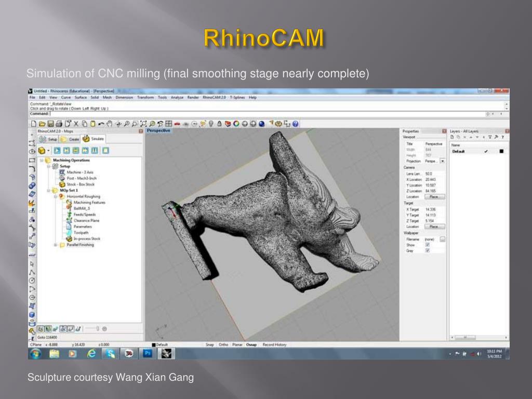532x399 pixels.
Task: Select the Toolpath tree item
Action: (x=81, y=233)
